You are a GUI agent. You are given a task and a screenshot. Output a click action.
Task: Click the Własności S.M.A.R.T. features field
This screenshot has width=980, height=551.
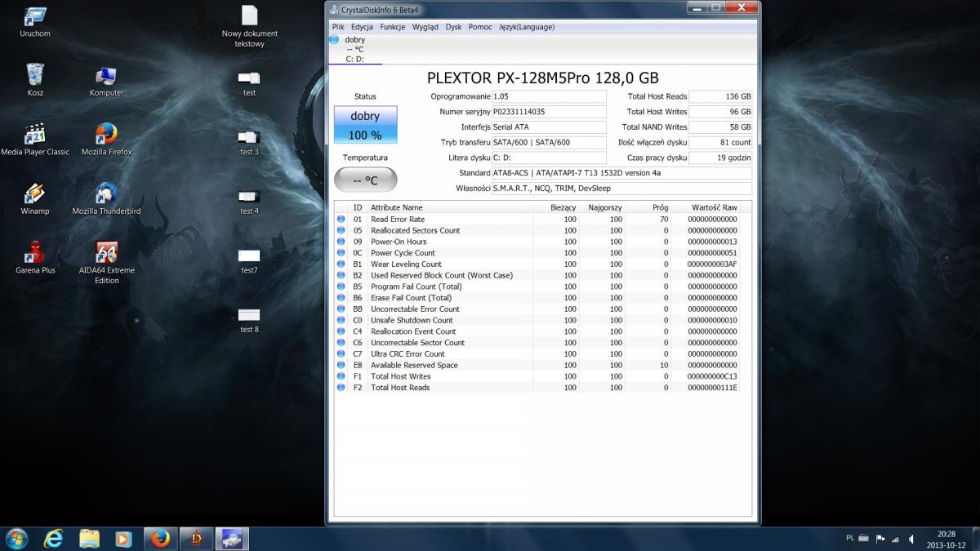click(x=621, y=189)
